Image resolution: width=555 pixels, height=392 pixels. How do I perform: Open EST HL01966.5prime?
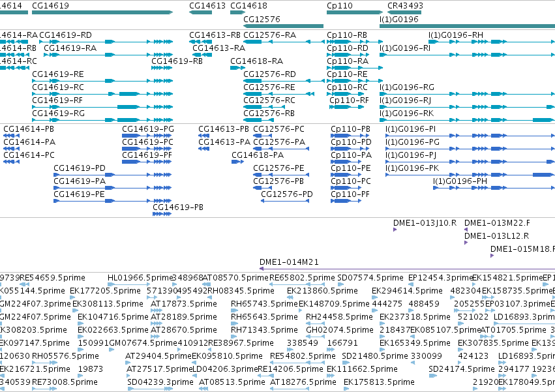tap(129, 284)
